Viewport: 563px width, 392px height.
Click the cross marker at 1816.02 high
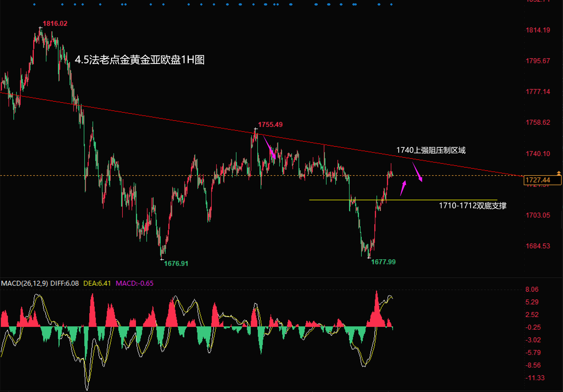click(x=41, y=28)
